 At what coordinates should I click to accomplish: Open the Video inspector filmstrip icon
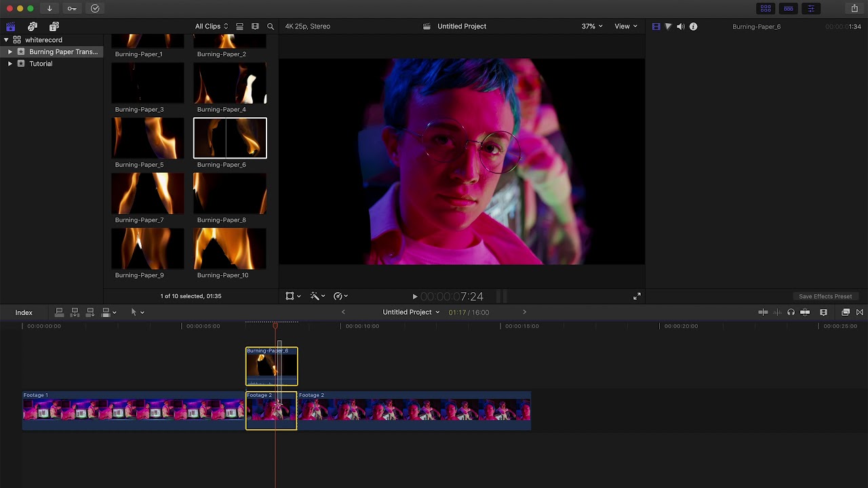click(x=656, y=26)
